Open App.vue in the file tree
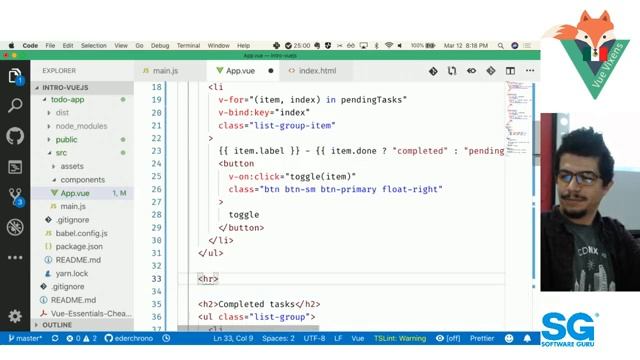The image size is (640, 360). (82, 193)
